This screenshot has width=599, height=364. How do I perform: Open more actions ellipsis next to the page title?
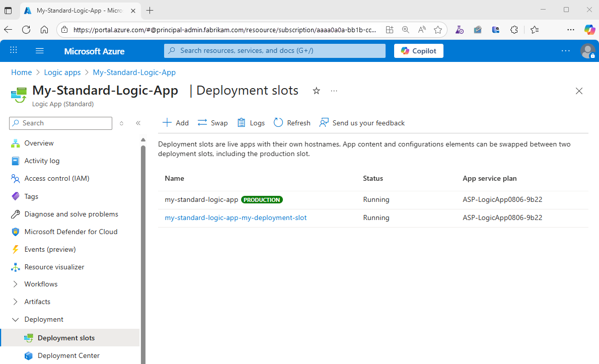click(334, 91)
